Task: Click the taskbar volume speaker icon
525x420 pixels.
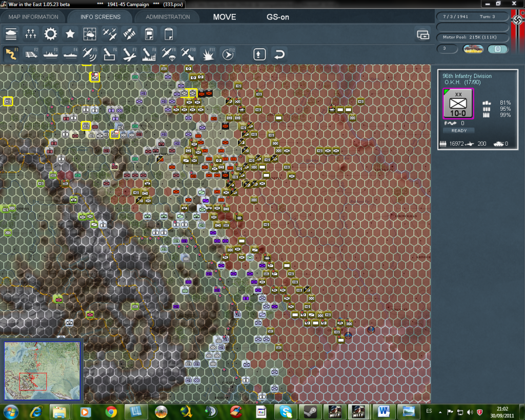Action: click(x=470, y=412)
